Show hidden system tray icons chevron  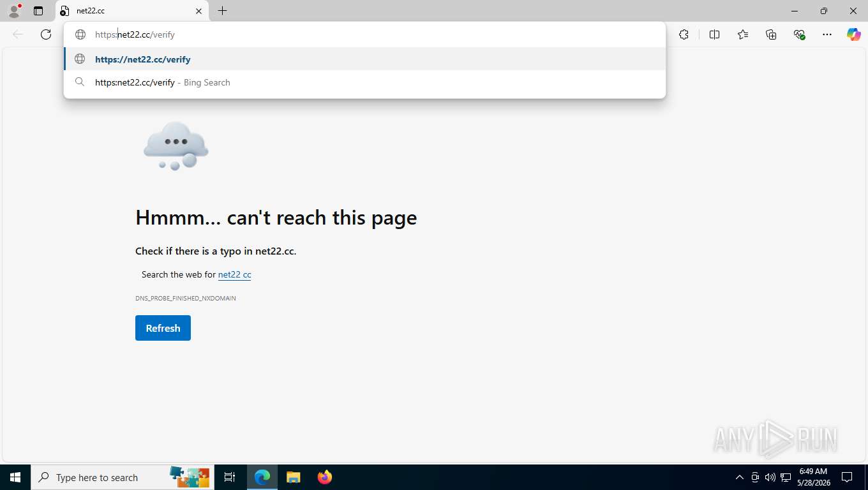pos(740,477)
